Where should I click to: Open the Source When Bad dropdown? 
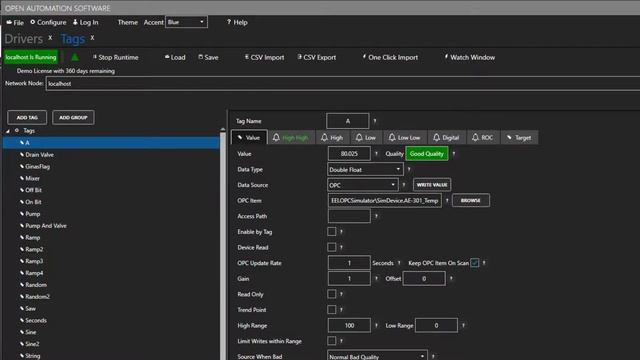pyautogui.click(x=377, y=356)
